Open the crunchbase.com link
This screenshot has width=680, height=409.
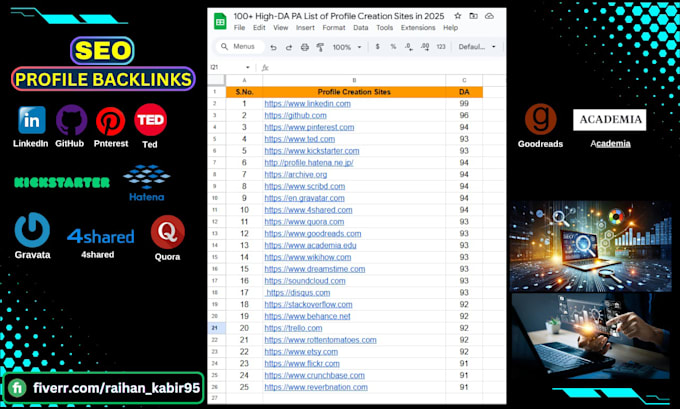coord(314,376)
